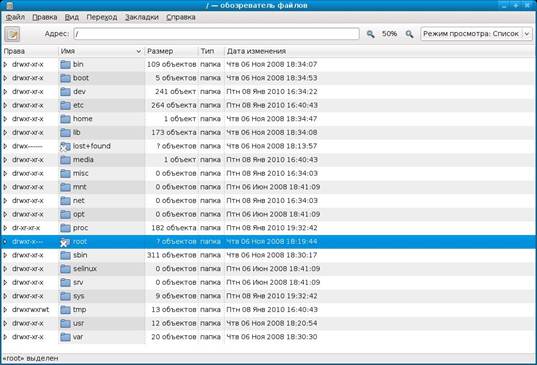Sort by the Тип column header
The width and height of the screenshot is (537, 365).
tap(211, 51)
